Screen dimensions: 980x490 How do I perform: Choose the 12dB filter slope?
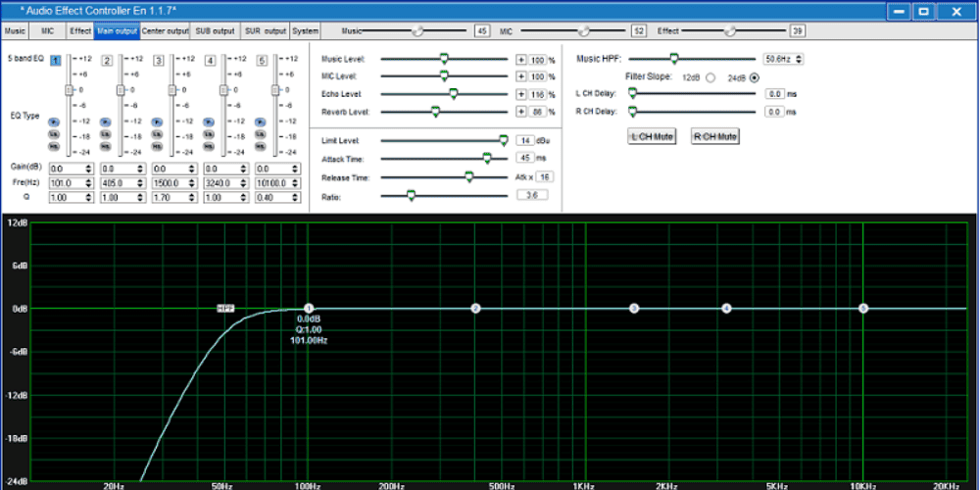pos(710,78)
